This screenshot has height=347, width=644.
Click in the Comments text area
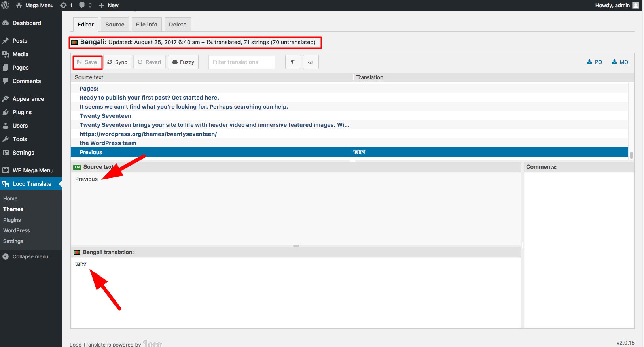(579, 250)
